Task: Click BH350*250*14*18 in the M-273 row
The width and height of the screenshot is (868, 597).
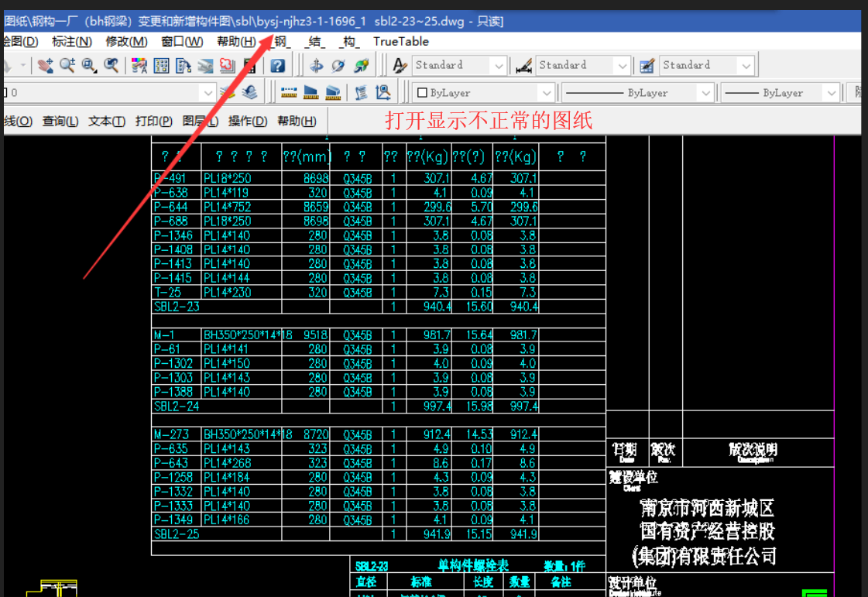Action: (x=248, y=434)
